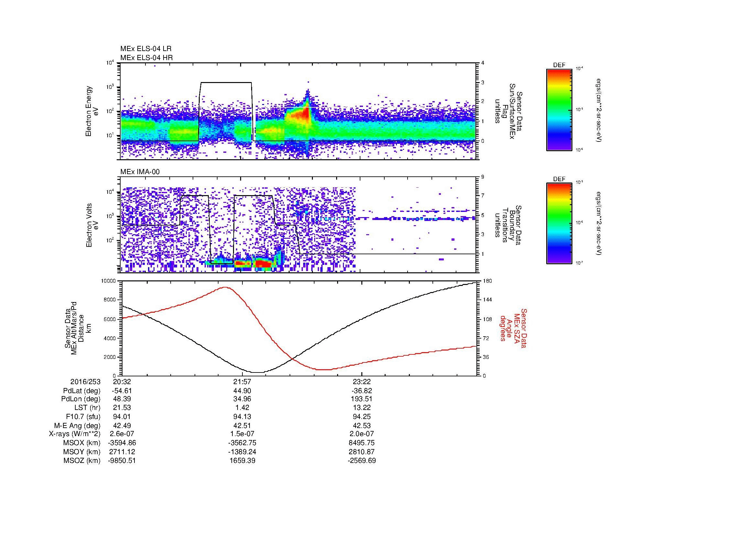This screenshot has width=756, height=534.
Task: Click the 'MEx Alt/Mars/Pd Distance km' axis label
Action: click(78, 328)
